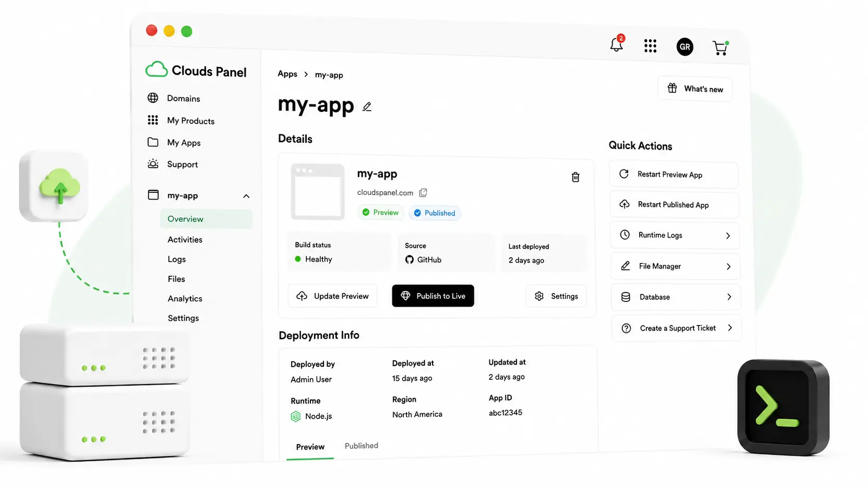Image resolution: width=868 pixels, height=489 pixels.
Task: Open the apps grid menu
Action: pyautogui.click(x=650, y=46)
